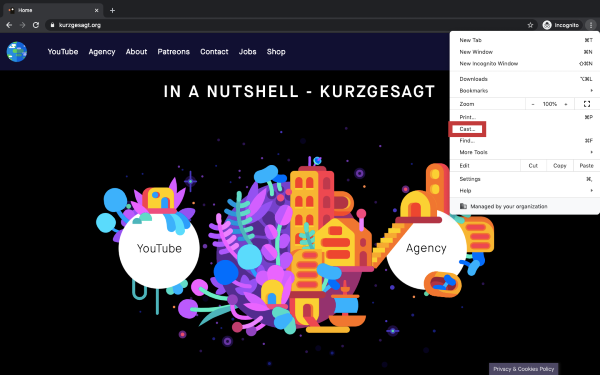Click the site lock icon in address bar
This screenshot has width=600, height=375.
(52, 25)
